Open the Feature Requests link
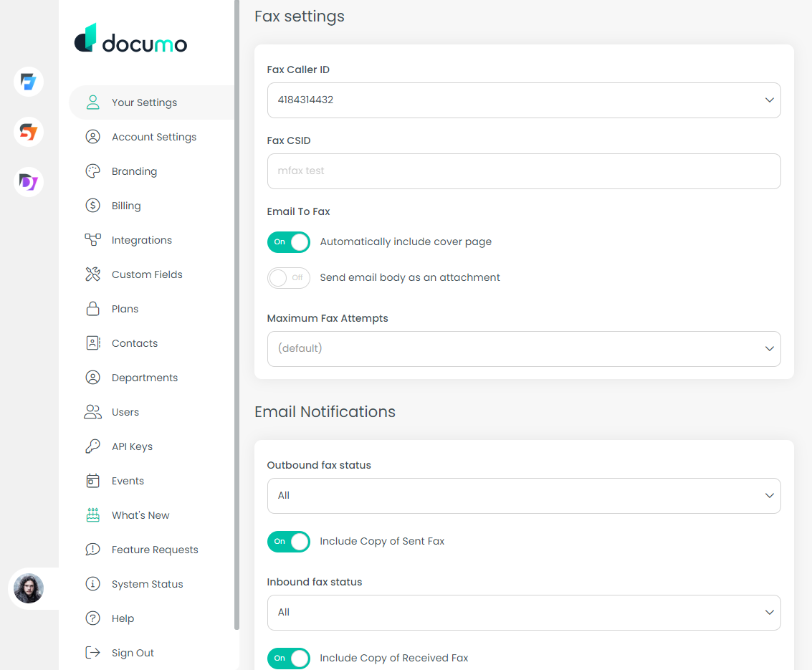The width and height of the screenshot is (812, 670). (x=154, y=550)
